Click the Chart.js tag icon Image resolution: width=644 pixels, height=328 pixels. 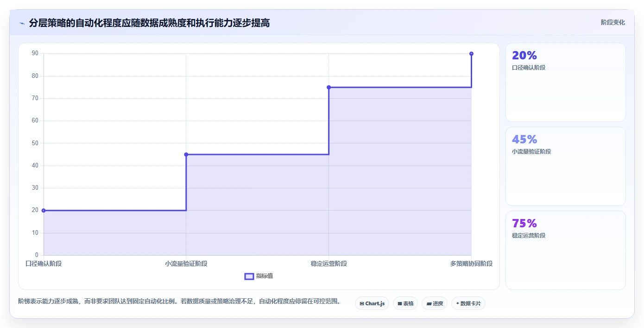pos(362,304)
